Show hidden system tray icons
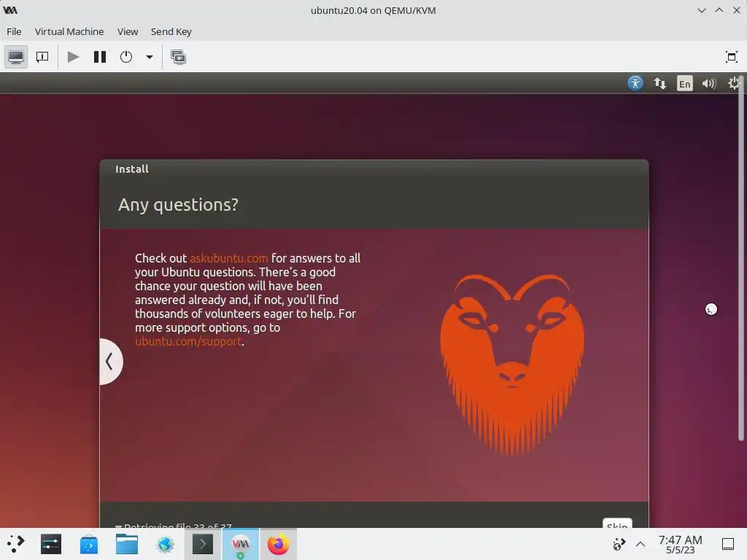 [640, 544]
